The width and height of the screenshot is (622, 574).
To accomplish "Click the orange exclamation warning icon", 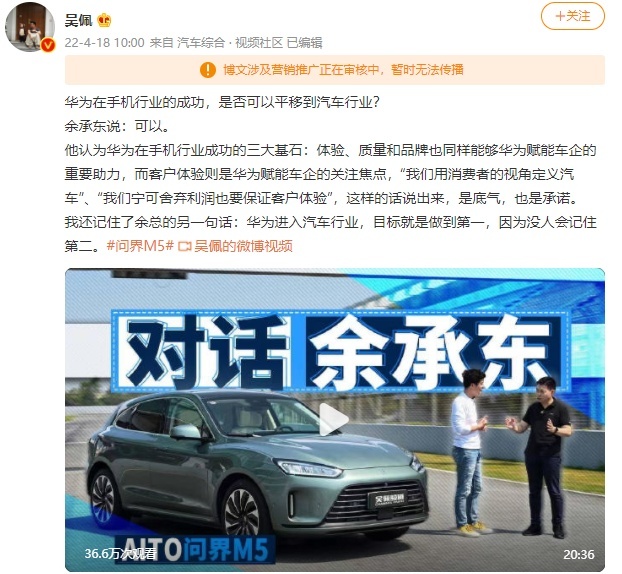I will pyautogui.click(x=208, y=70).
